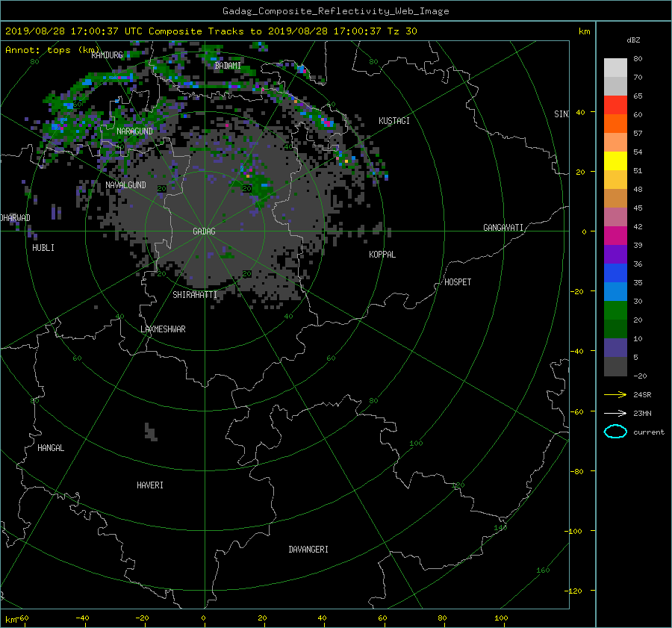This screenshot has height=628, width=672.
Task: Click the GANGAVATI town label
Action: pyautogui.click(x=503, y=228)
